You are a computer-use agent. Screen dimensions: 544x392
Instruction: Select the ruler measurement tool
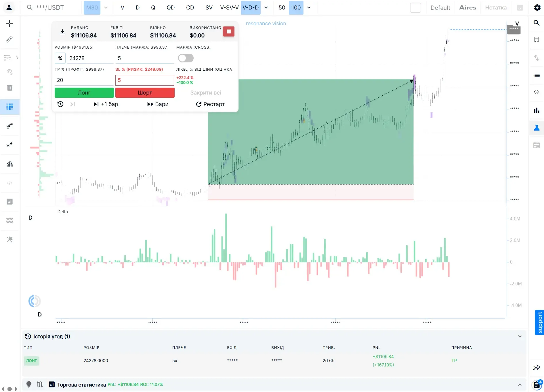pyautogui.click(x=9, y=39)
